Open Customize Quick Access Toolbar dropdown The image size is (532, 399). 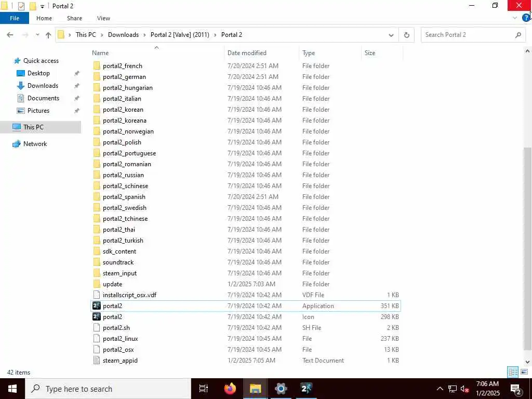coord(42,6)
